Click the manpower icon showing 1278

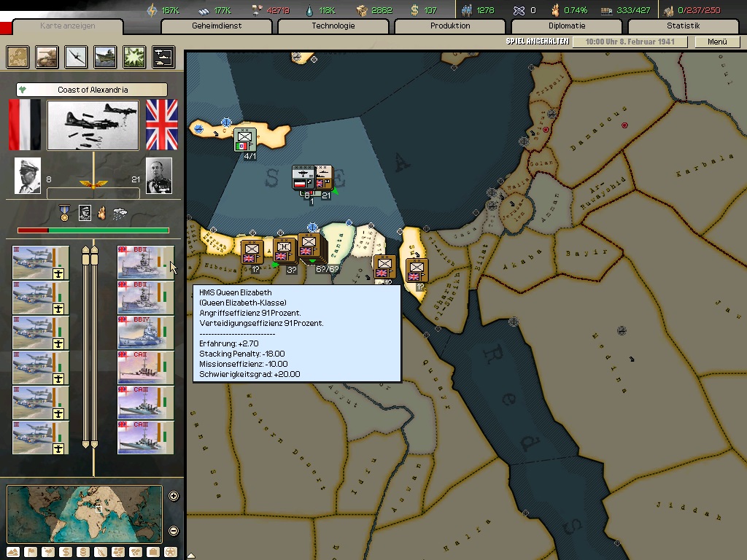[x=467, y=10]
